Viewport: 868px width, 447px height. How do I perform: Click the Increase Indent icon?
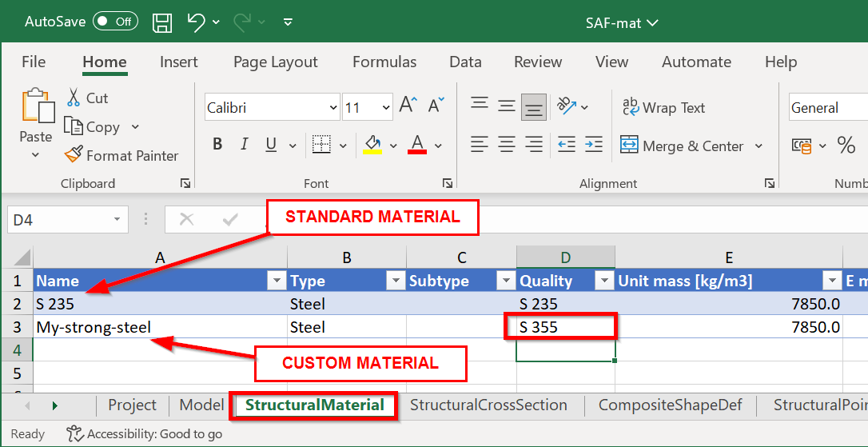tap(594, 146)
